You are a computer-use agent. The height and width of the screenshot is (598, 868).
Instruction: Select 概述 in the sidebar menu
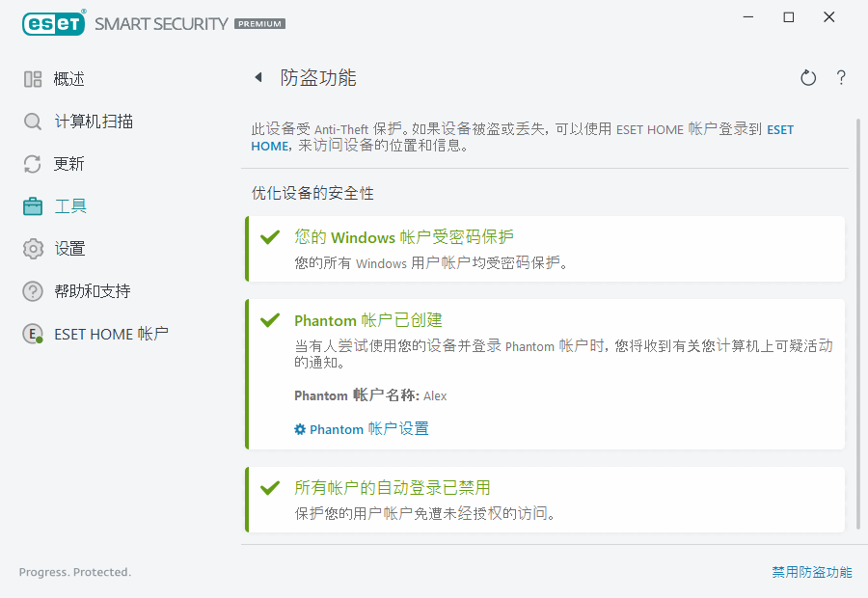[69, 78]
